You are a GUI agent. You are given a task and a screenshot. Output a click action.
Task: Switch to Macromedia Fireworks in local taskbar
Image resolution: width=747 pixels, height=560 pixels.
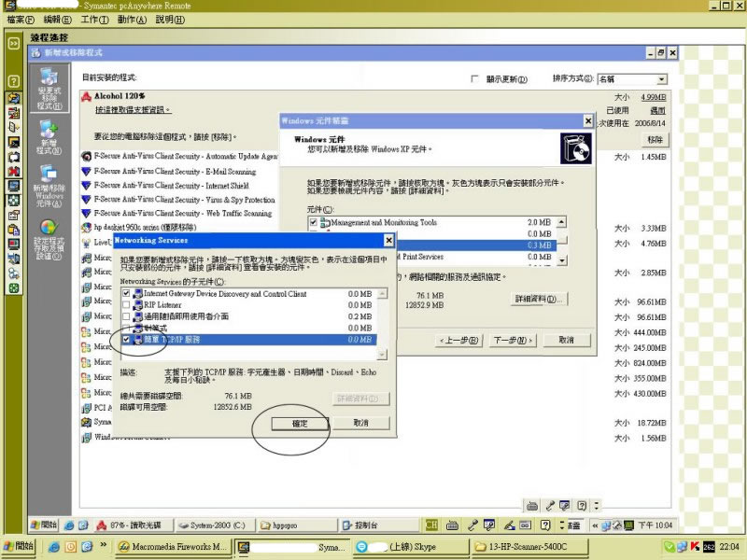coord(174,547)
